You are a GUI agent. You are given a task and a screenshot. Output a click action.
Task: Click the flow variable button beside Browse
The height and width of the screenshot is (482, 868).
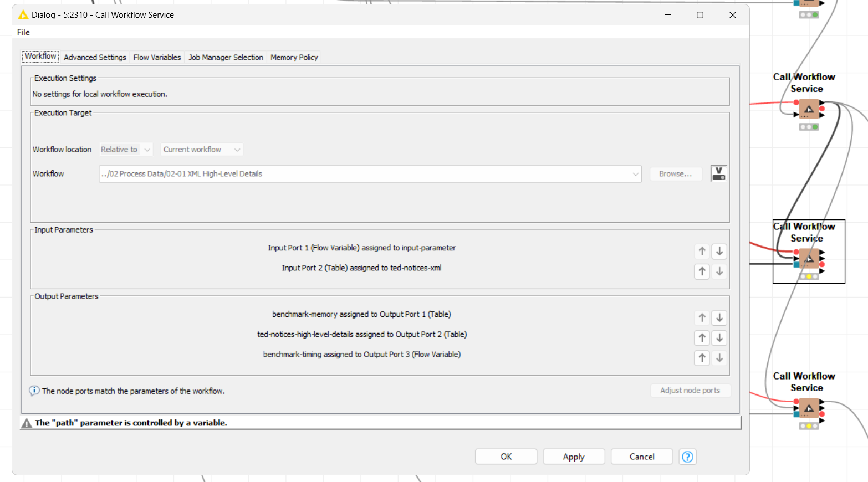coord(718,173)
